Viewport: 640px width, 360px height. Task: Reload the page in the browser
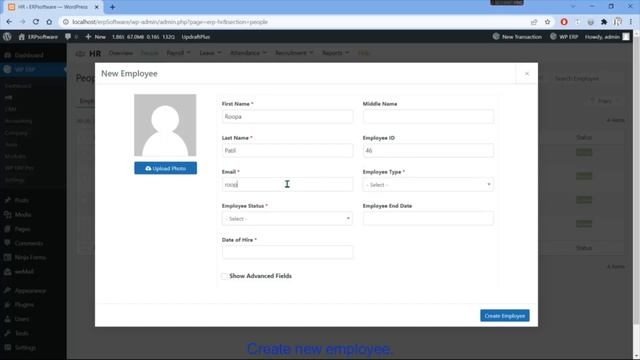click(36, 22)
